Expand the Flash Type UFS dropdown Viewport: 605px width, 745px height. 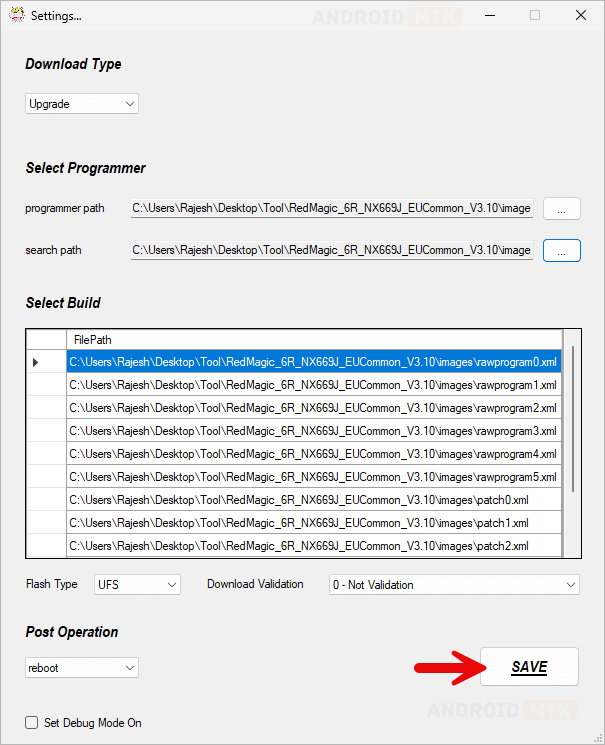click(x=137, y=585)
